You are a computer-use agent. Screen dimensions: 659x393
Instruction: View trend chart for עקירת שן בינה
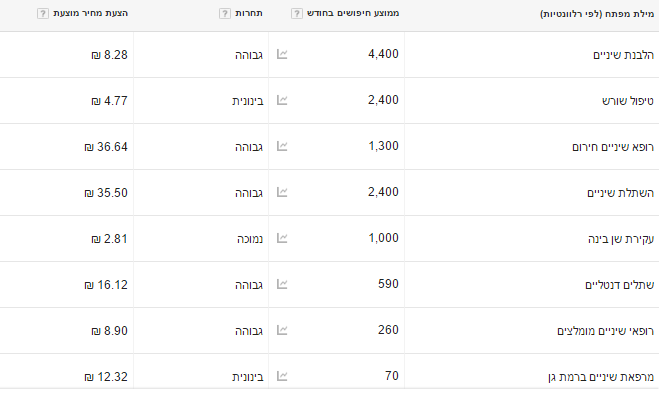(x=282, y=238)
